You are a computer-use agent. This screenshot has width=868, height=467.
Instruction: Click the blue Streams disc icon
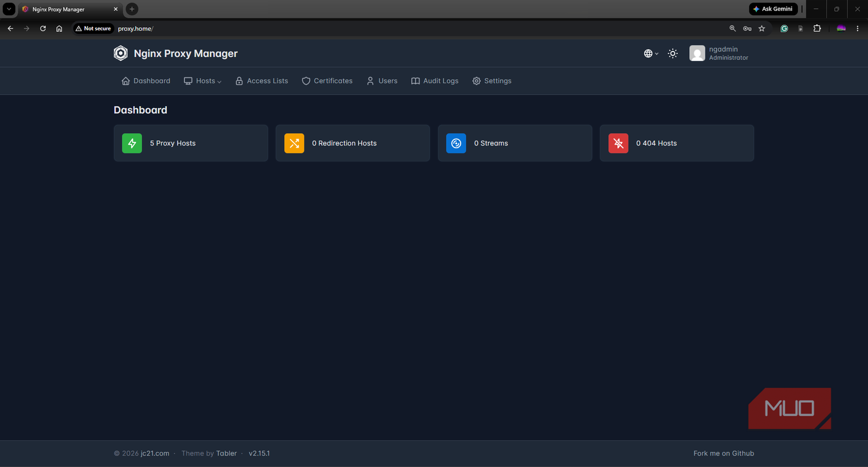pyautogui.click(x=456, y=143)
